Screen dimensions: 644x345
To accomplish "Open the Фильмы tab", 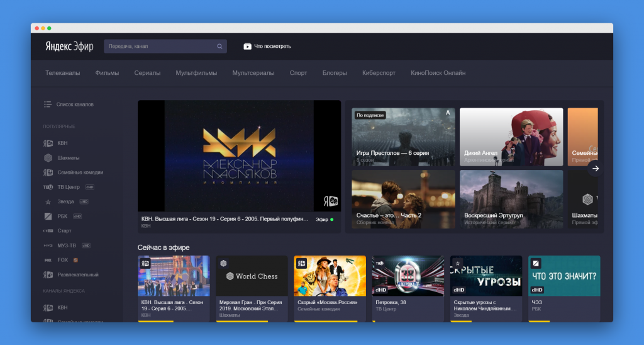I will pos(107,73).
